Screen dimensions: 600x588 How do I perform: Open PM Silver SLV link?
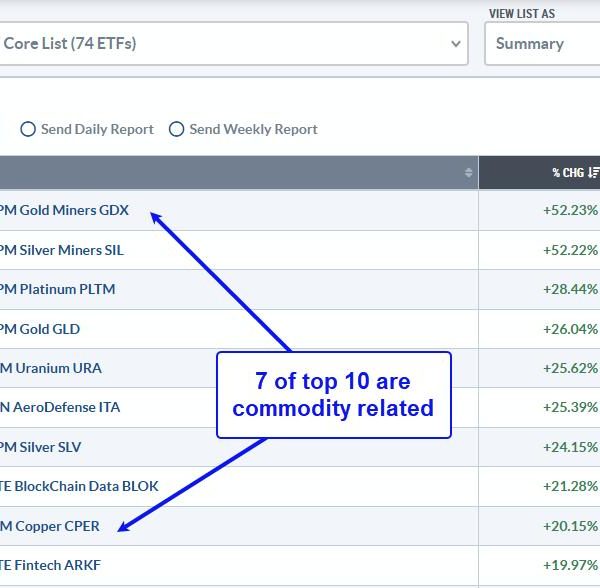tap(41, 447)
